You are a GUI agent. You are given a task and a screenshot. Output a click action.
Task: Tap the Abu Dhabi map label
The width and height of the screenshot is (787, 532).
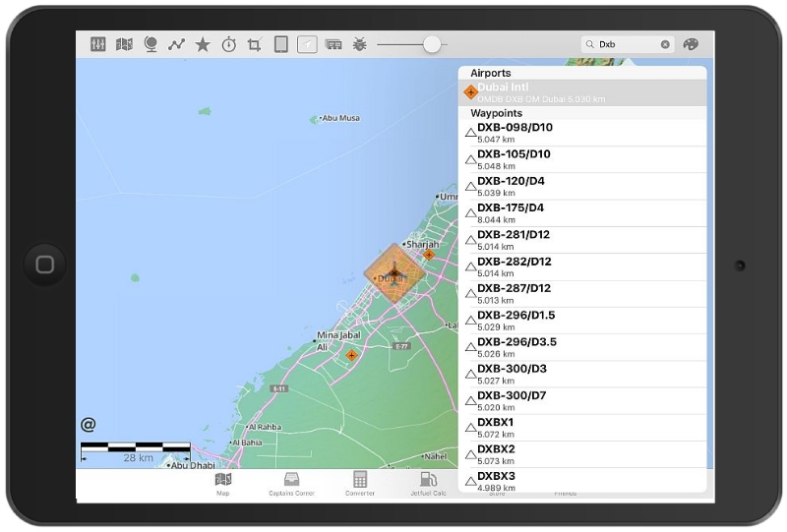tap(193, 465)
